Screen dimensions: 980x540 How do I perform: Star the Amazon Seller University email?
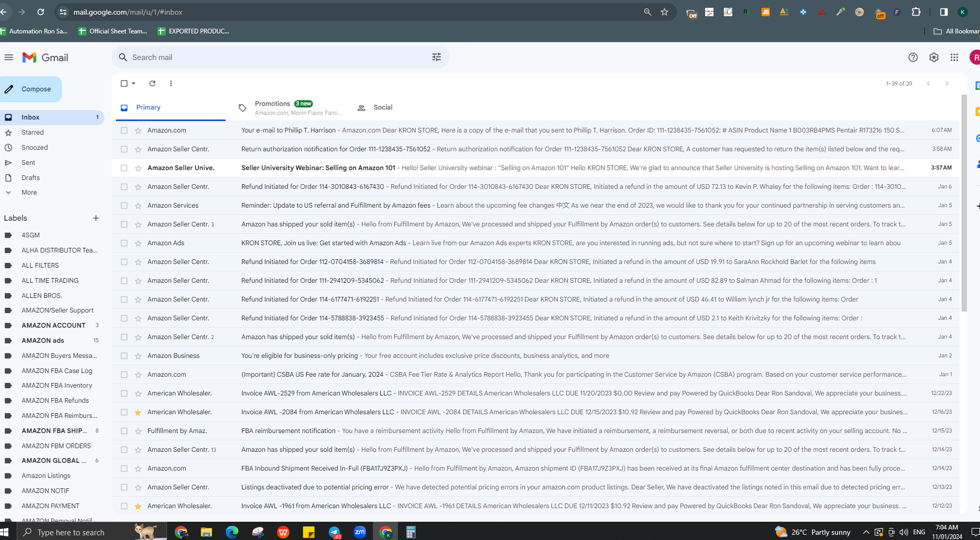pyautogui.click(x=138, y=168)
